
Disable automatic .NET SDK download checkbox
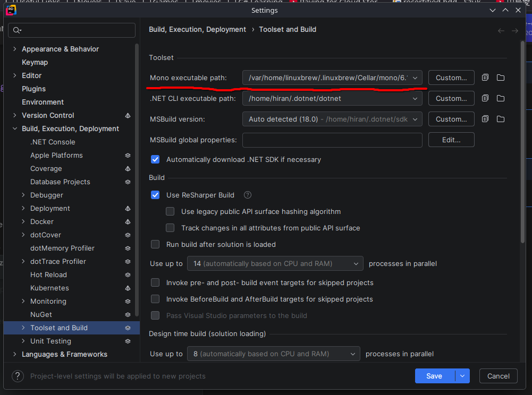[x=155, y=159]
